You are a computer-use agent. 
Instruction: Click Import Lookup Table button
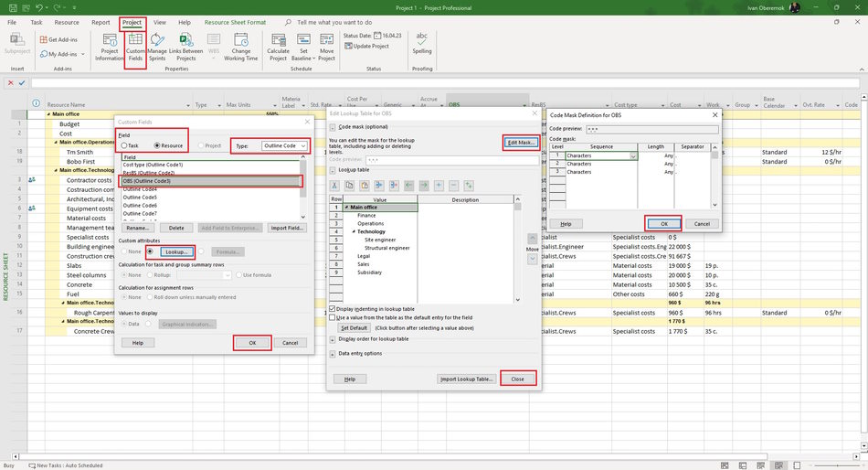(466, 379)
